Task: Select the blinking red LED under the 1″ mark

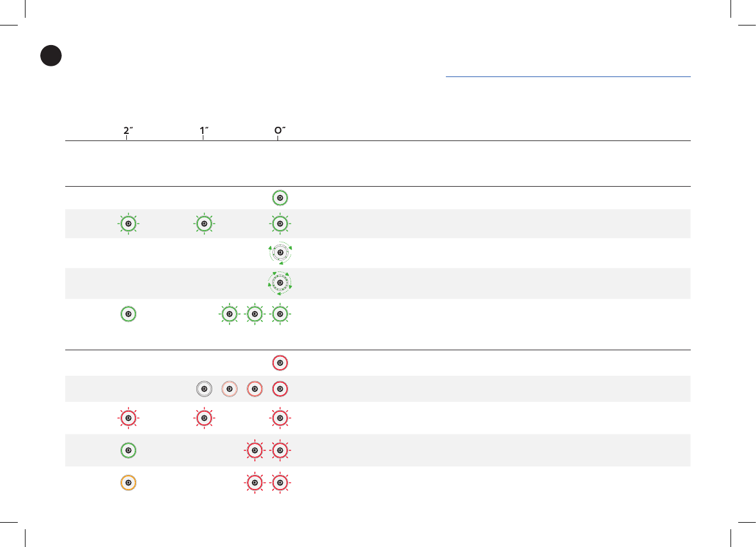Action: click(203, 418)
